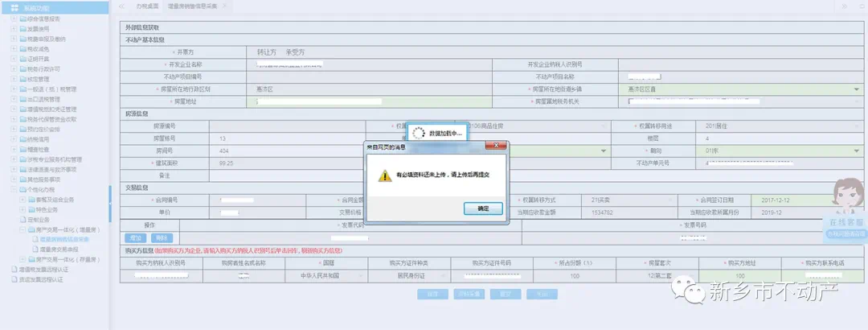Image resolution: width=868 pixels, height=330 pixels.
Task: Open the 房屋所在地街道乡镇 dropdown
Action: [856, 89]
